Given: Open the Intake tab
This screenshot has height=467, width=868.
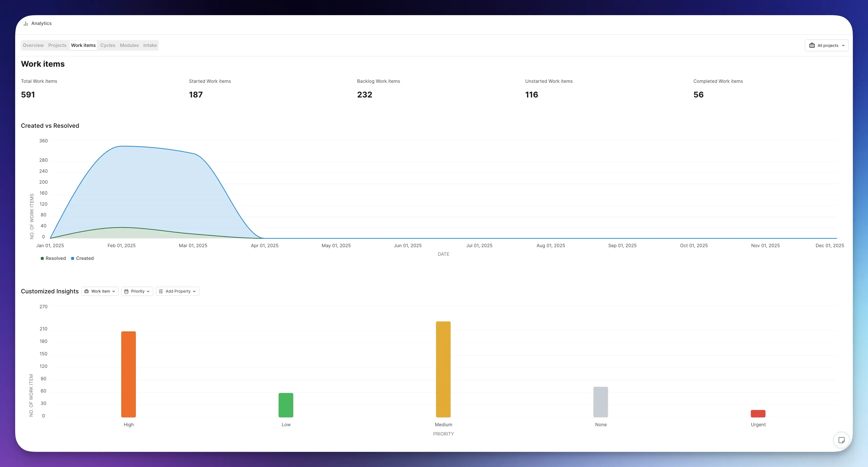Looking at the screenshot, I should [x=150, y=45].
